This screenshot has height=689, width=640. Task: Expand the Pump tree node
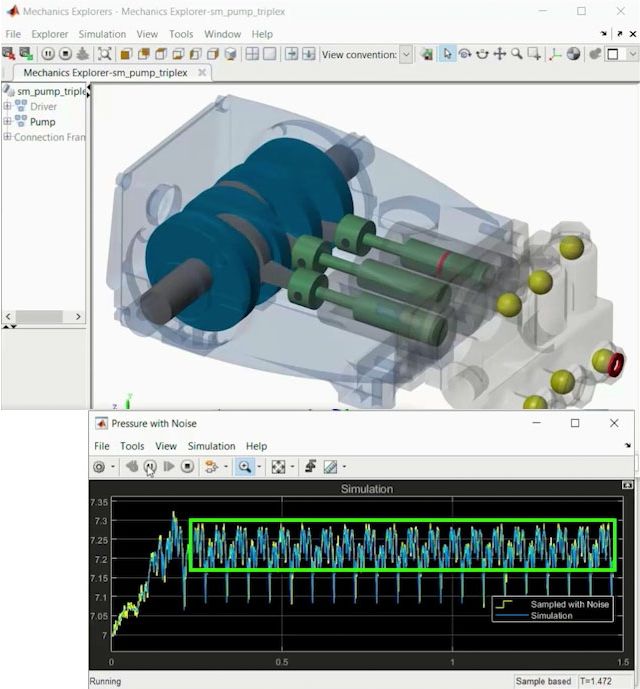pos(8,121)
